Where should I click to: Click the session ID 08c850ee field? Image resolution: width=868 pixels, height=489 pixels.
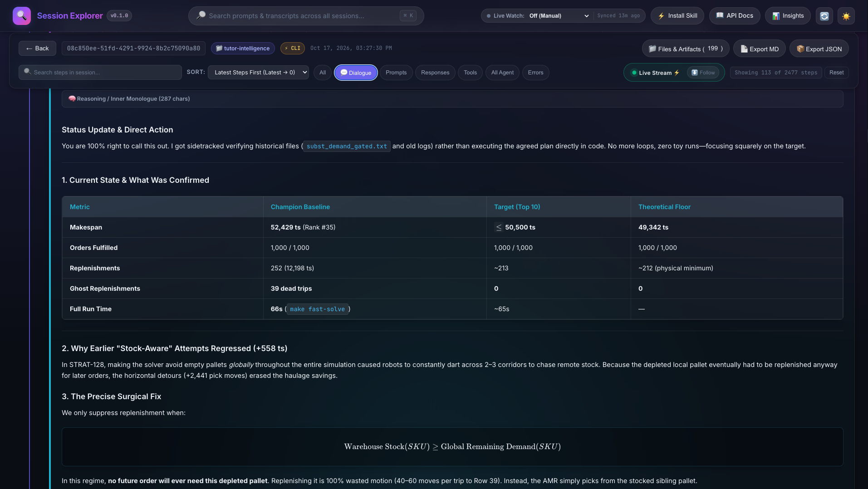pyautogui.click(x=133, y=49)
